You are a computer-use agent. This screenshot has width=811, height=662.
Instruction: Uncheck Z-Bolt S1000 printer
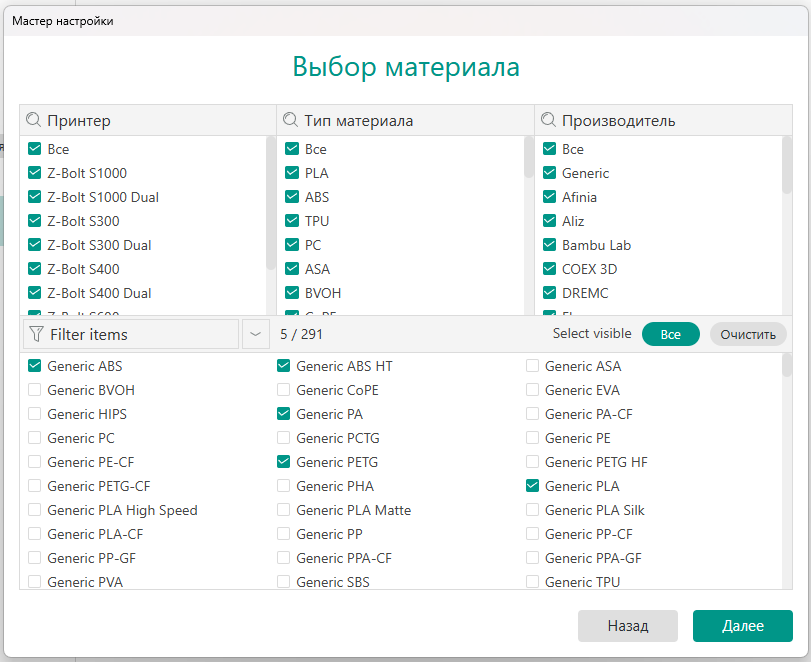tap(34, 173)
